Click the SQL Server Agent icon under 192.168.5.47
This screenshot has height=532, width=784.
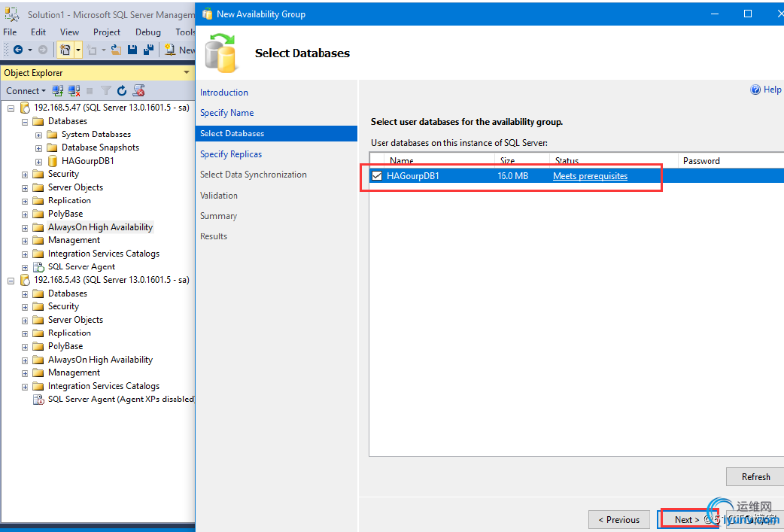coord(38,267)
